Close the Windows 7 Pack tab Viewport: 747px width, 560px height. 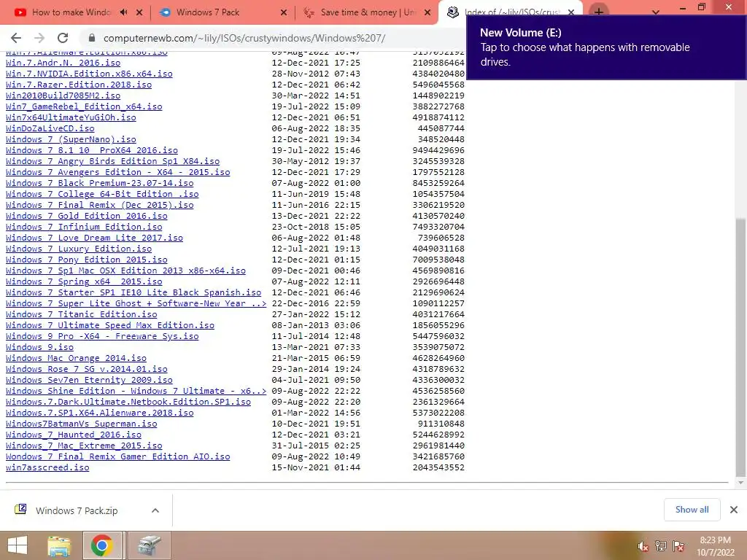284,12
